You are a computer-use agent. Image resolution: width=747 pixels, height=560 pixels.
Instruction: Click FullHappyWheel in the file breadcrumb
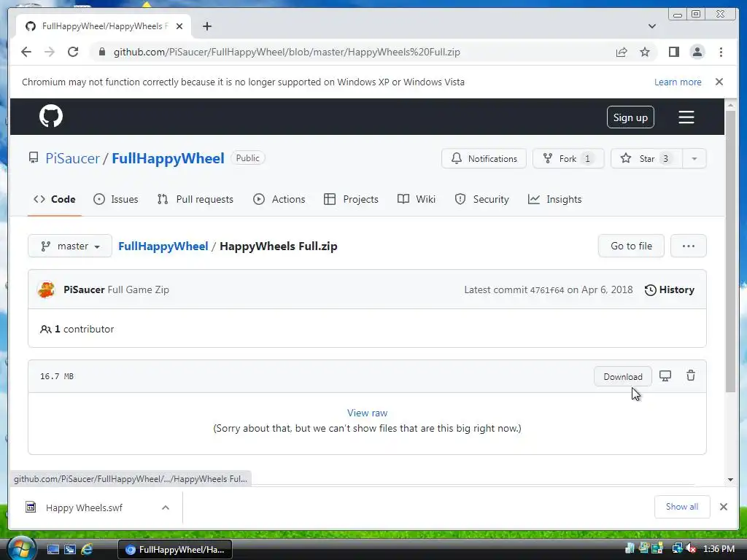(x=163, y=246)
